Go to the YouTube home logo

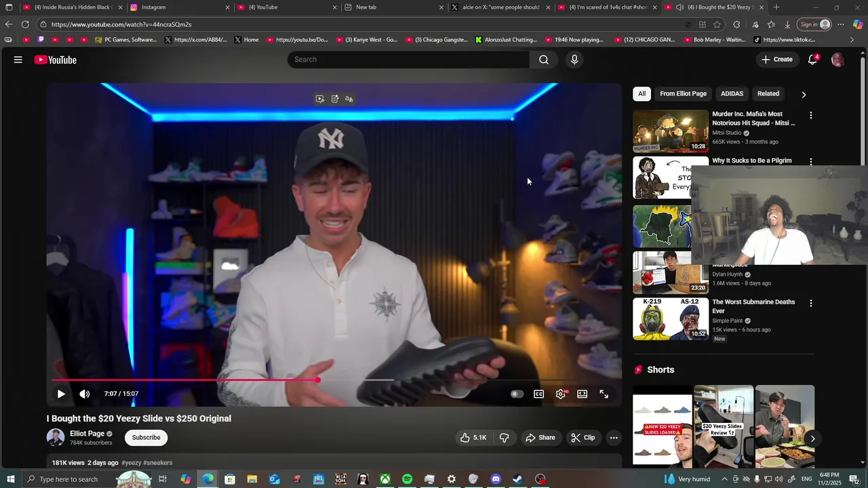pos(56,60)
